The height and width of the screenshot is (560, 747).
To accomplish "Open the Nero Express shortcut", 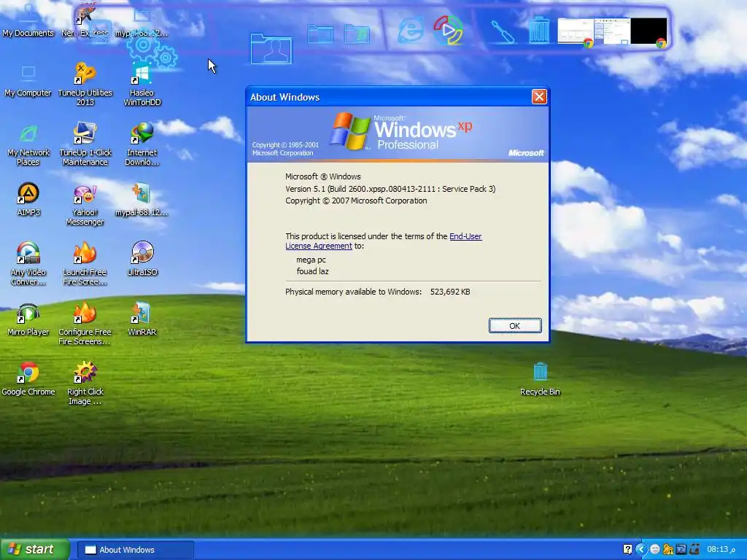I will pyautogui.click(x=85, y=20).
